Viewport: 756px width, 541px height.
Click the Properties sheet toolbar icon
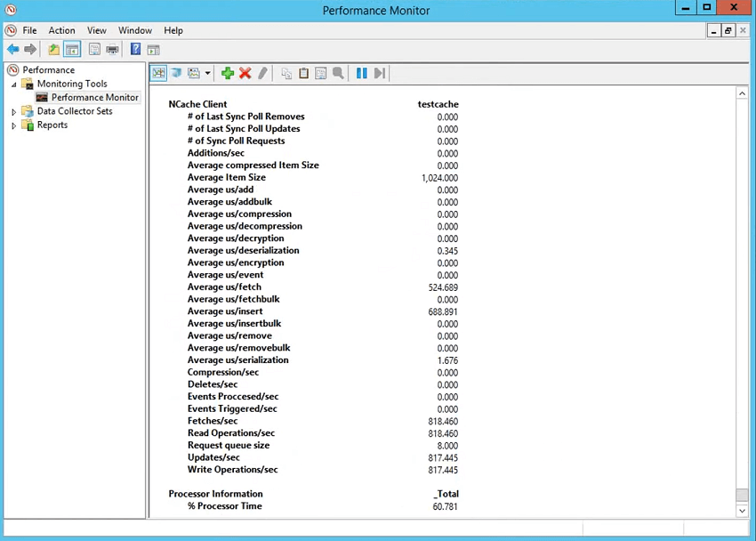pyautogui.click(x=94, y=49)
